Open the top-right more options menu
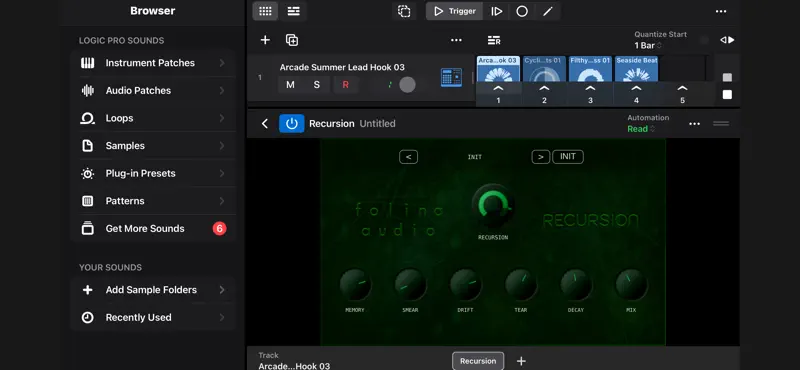800x370 pixels. (721, 11)
